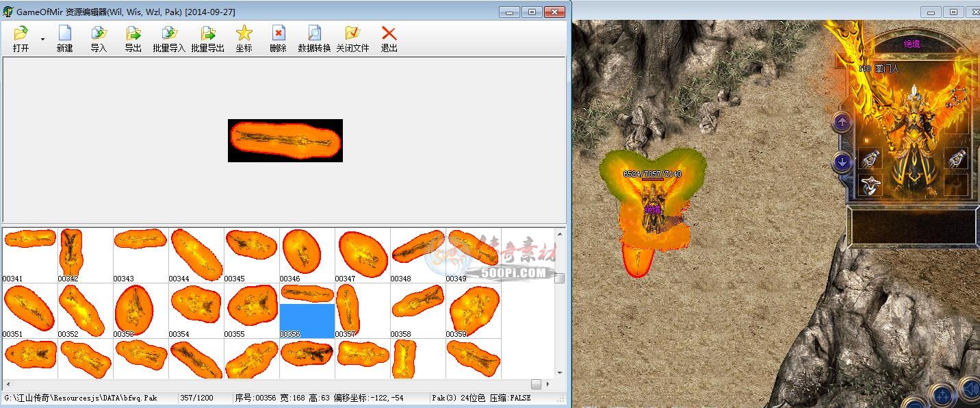Click the file path bfwq.Pak in status bar
Image resolution: width=980 pixels, height=408 pixels.
[81, 398]
